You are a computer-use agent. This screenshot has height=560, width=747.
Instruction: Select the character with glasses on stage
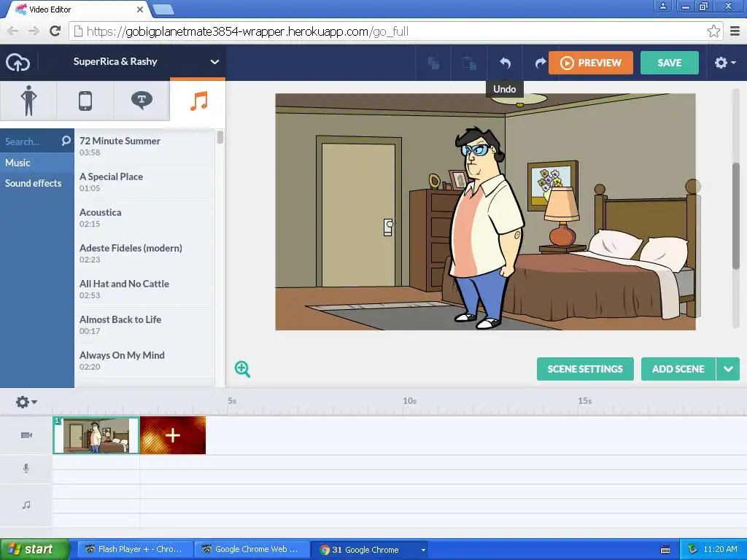487,228
